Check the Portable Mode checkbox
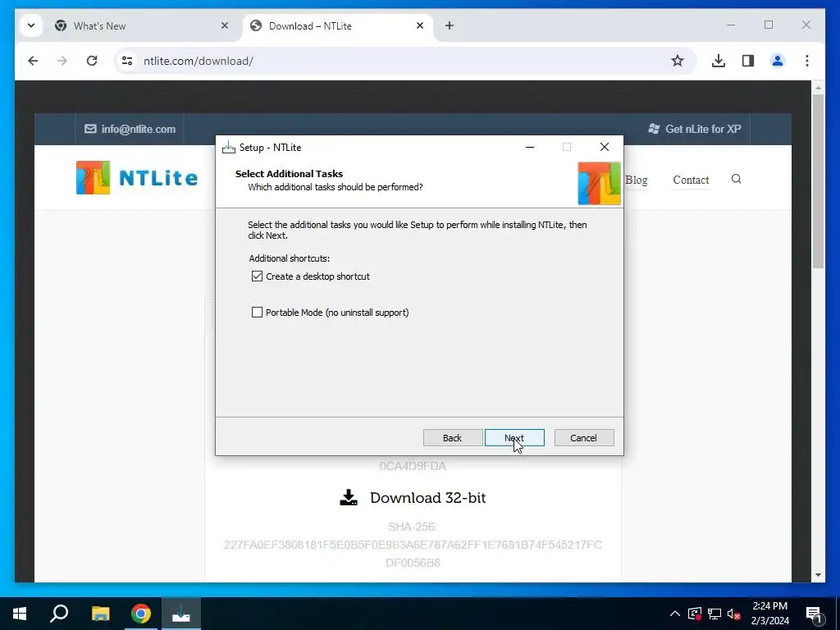 [257, 313]
